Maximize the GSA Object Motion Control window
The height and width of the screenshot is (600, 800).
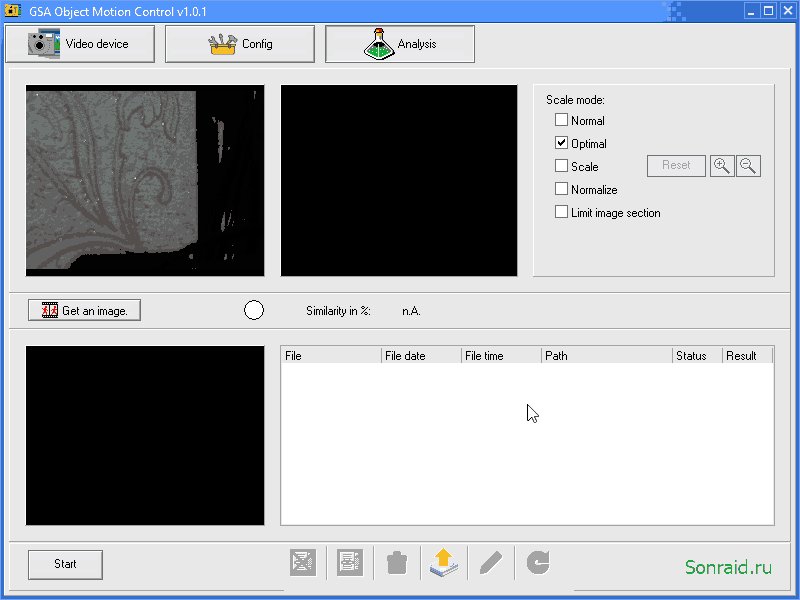[769, 11]
